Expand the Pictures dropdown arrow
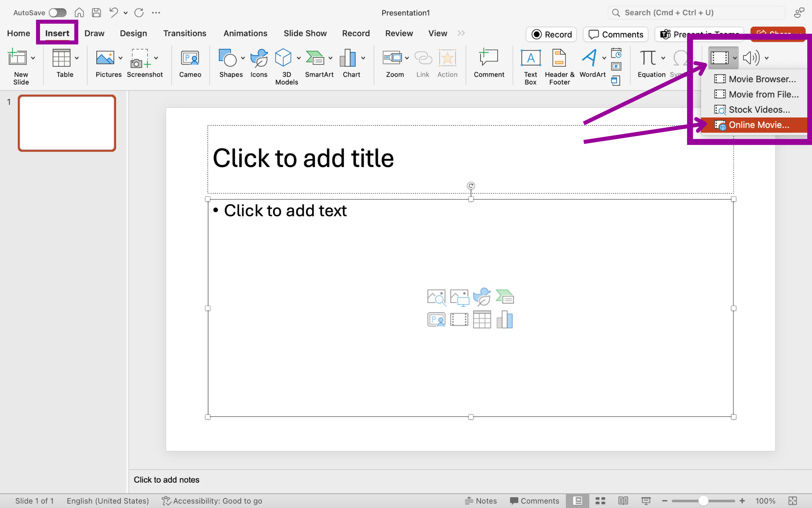 [121, 58]
